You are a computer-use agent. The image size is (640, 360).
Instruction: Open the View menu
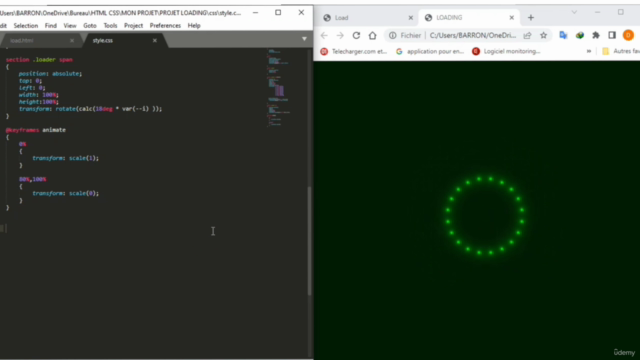[70, 25]
